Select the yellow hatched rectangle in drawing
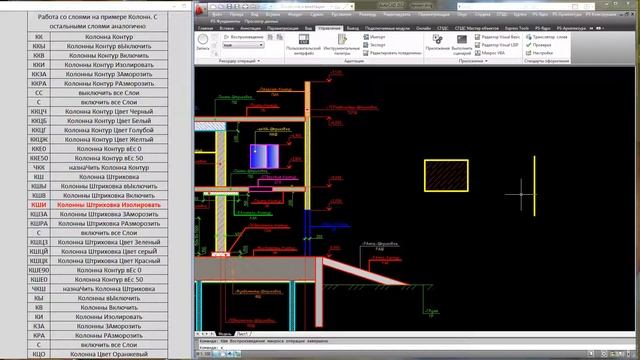This screenshot has height=360, width=640. [446, 176]
